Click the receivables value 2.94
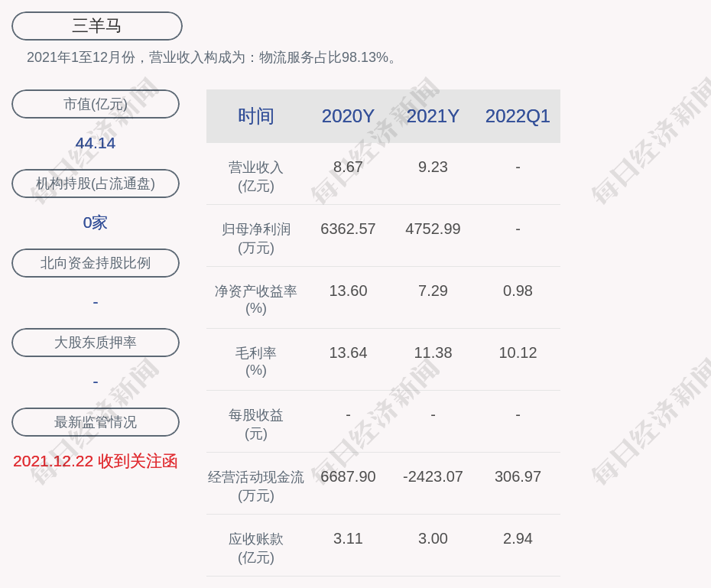 point(518,538)
